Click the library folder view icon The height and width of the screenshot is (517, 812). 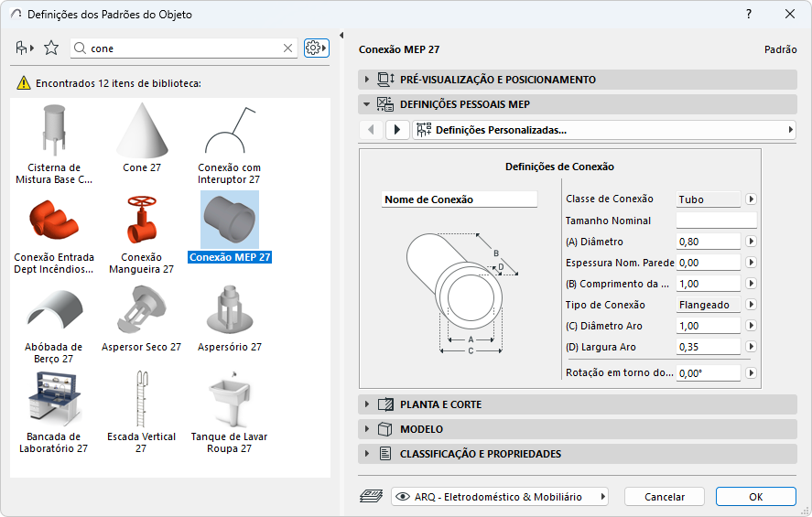click(x=24, y=48)
